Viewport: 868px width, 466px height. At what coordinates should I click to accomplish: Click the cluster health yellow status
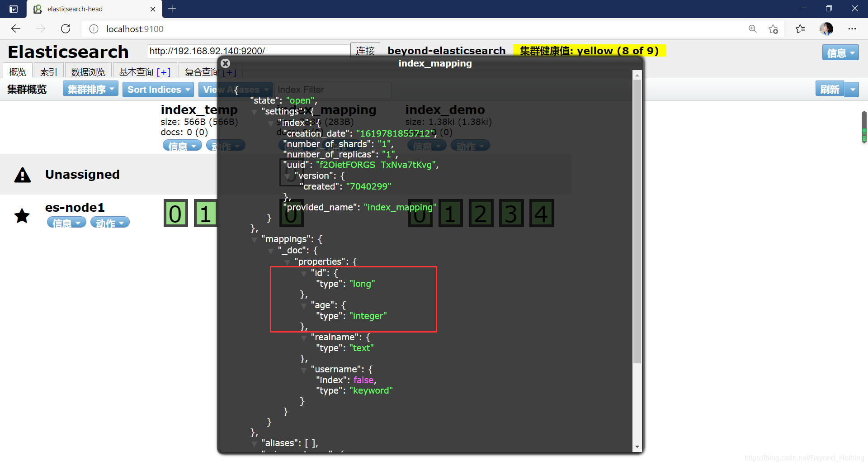pos(590,51)
